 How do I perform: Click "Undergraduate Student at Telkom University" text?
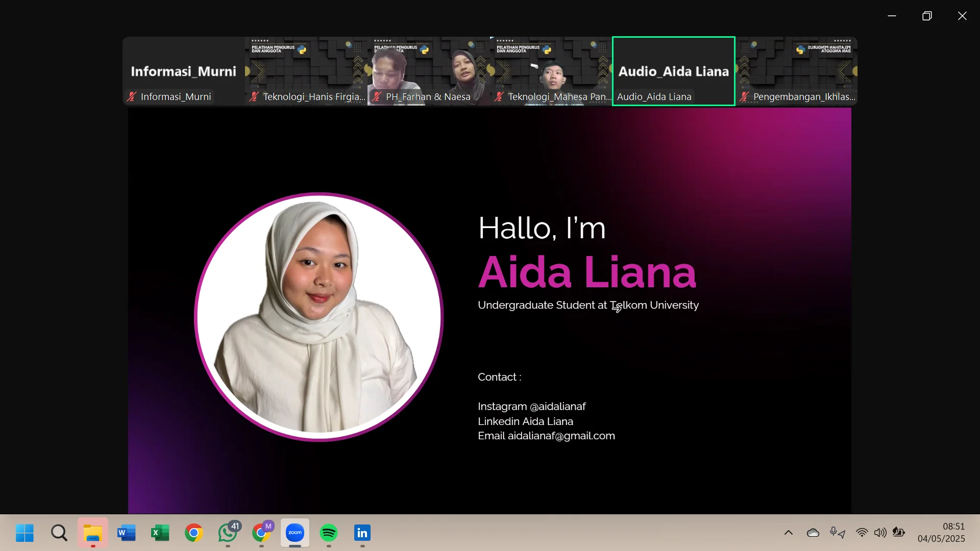(x=588, y=305)
